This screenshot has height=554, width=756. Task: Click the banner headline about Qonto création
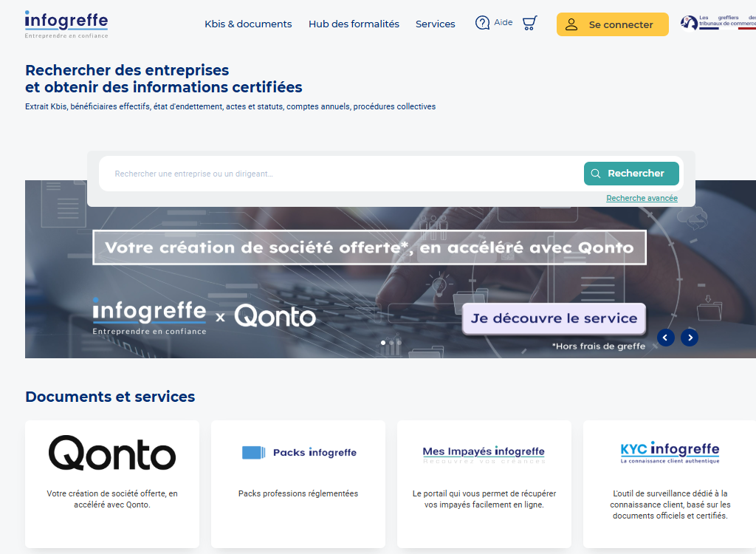coord(369,247)
